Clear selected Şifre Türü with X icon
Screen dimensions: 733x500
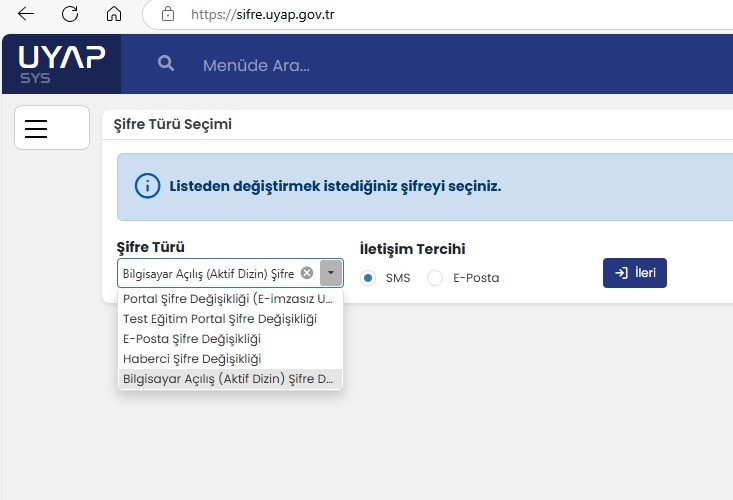coord(307,273)
